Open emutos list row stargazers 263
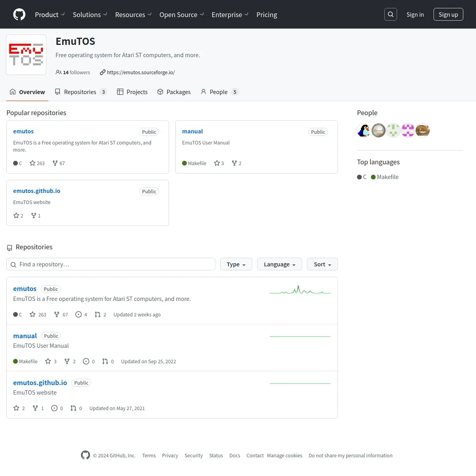 (38, 314)
